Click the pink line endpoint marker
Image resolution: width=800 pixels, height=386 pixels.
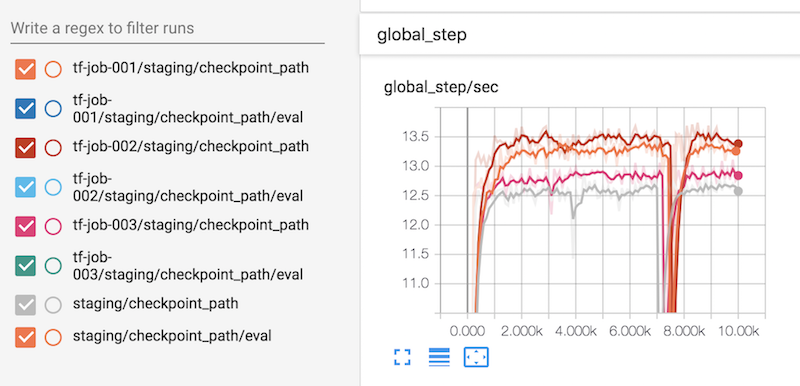tap(738, 175)
